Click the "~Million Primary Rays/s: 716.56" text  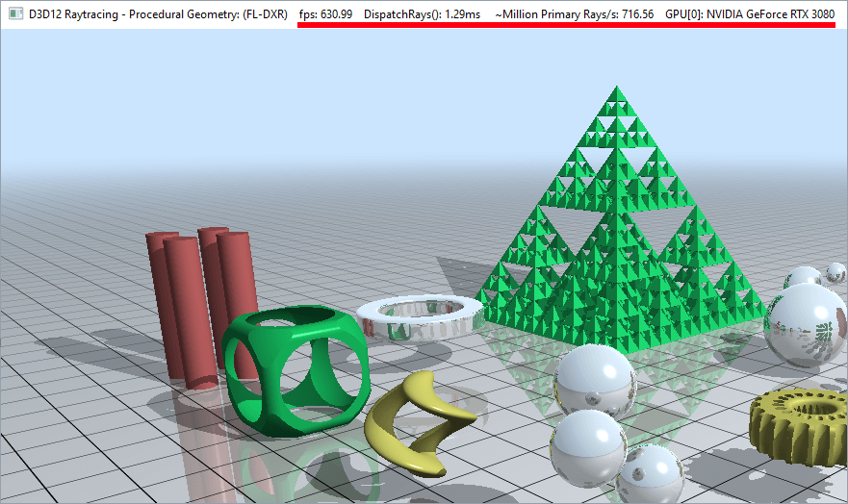tap(575, 14)
